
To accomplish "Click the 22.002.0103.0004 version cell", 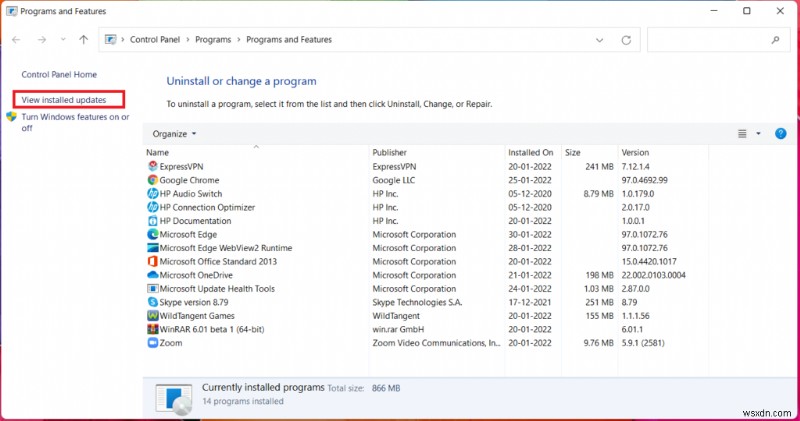I will (654, 275).
